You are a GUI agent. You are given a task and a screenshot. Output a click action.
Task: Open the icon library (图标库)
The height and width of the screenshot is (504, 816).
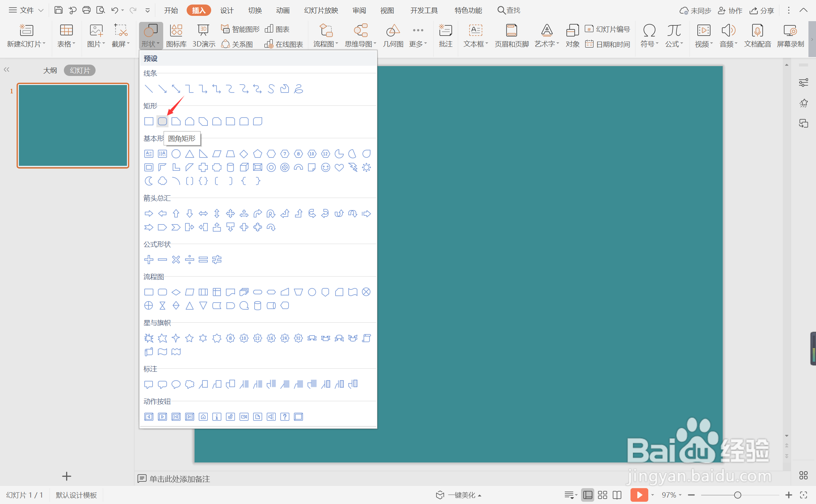(x=176, y=36)
